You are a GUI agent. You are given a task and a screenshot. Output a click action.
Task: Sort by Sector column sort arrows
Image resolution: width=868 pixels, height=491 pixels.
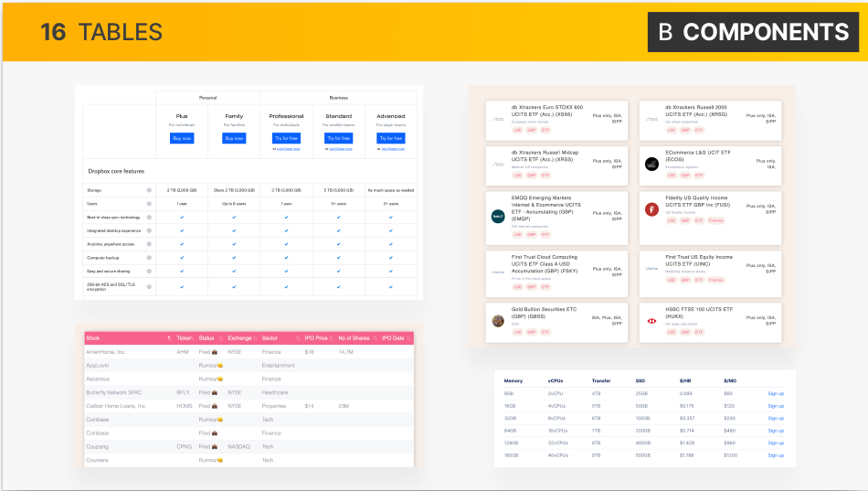[x=298, y=338]
